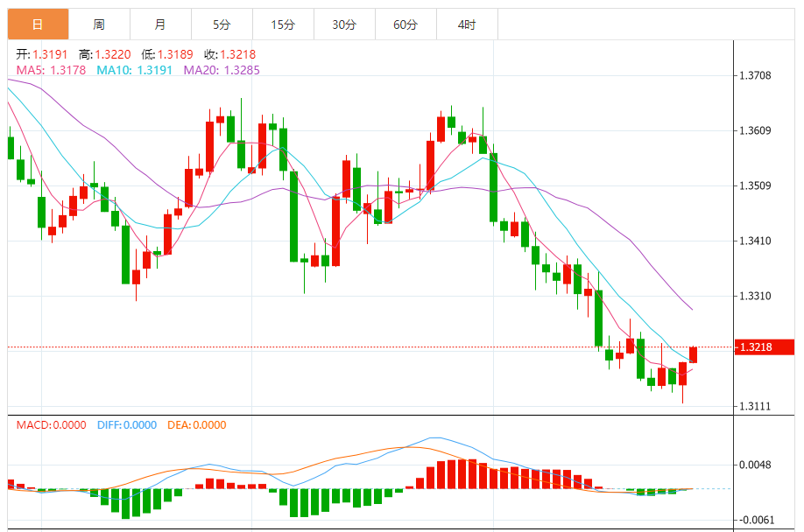The height and width of the screenshot is (532, 804).
Task: Open the 5分 interval tab
Action: click(222, 24)
